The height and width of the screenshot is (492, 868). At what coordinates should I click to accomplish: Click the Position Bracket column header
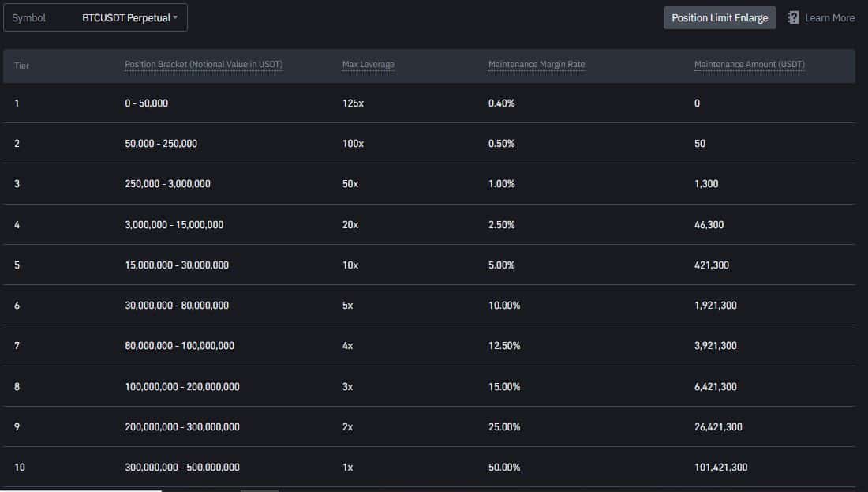pyautogui.click(x=204, y=65)
